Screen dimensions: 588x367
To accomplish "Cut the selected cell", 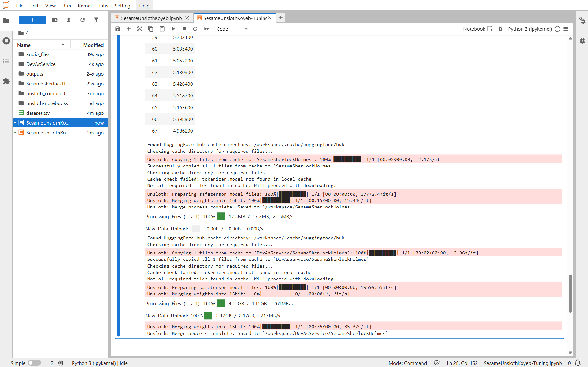I will (140, 29).
